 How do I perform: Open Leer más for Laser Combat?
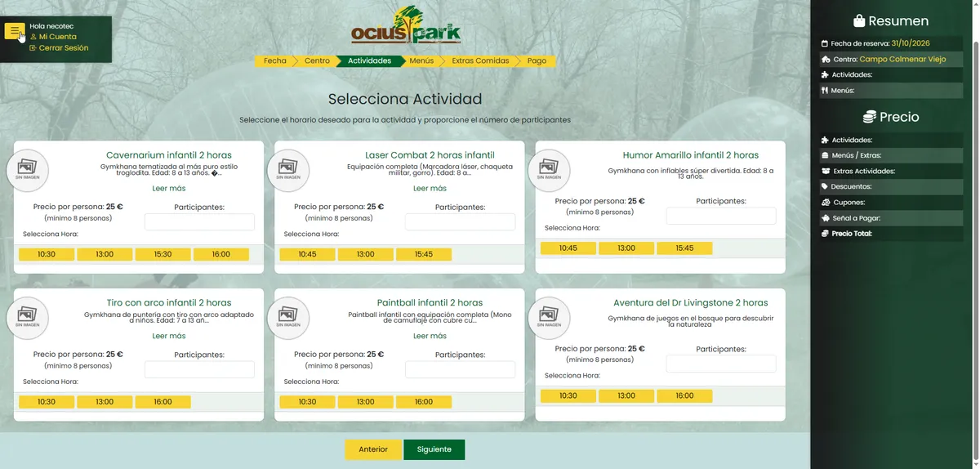pos(430,189)
